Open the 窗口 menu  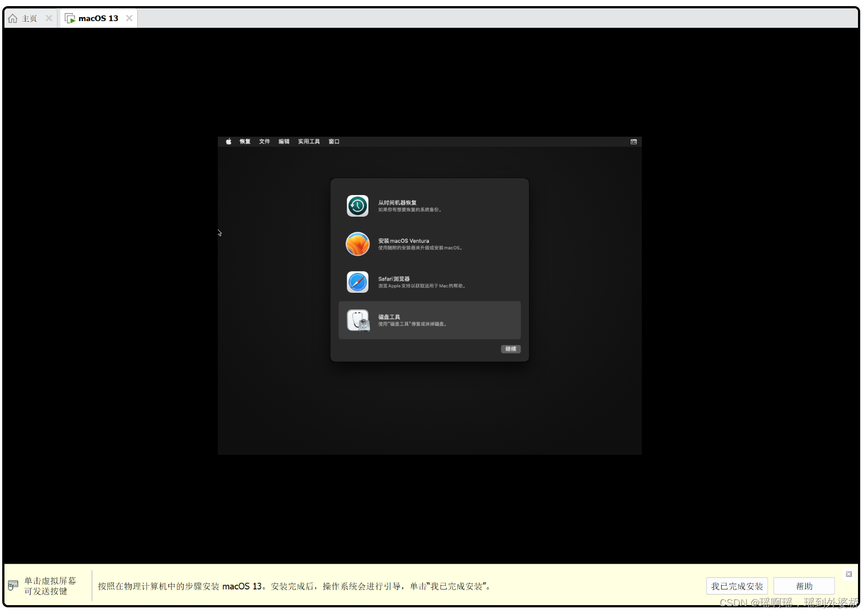(334, 142)
